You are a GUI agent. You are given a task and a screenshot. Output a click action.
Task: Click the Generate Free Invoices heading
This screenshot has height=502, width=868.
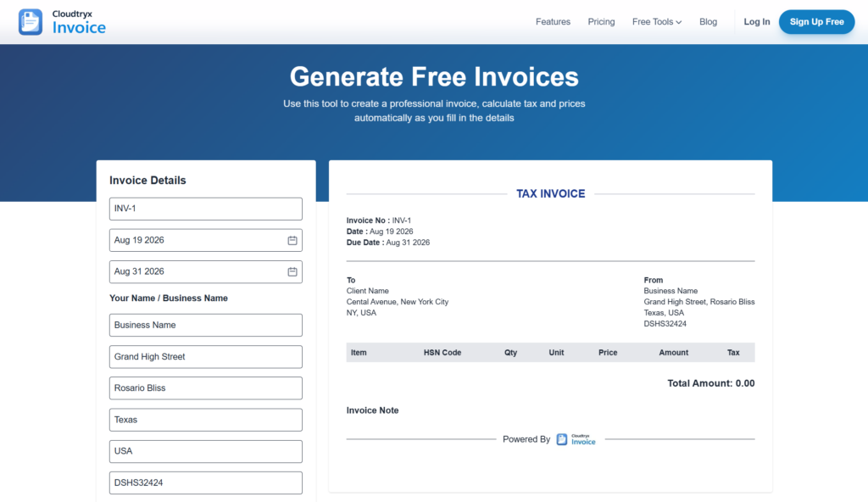(x=434, y=76)
